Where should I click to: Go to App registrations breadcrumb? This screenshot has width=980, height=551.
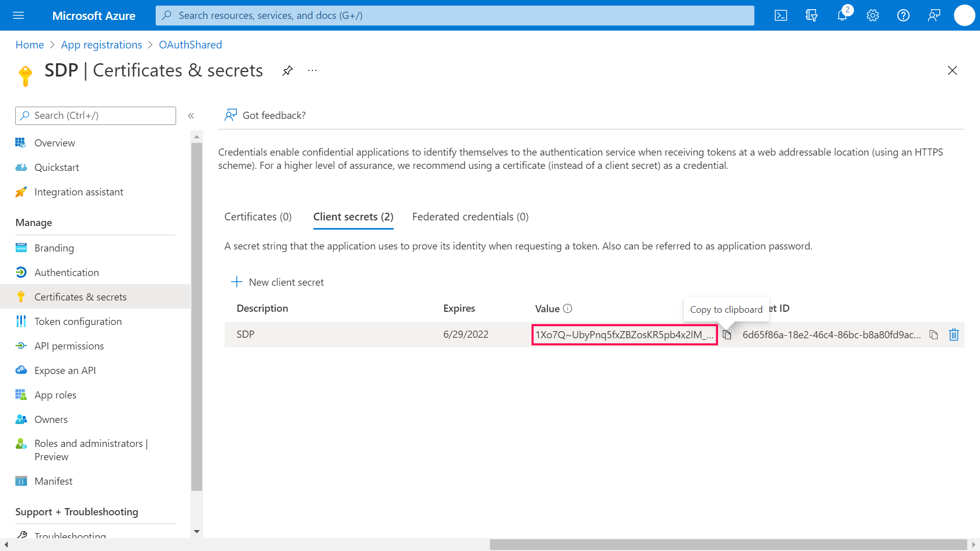102,45
